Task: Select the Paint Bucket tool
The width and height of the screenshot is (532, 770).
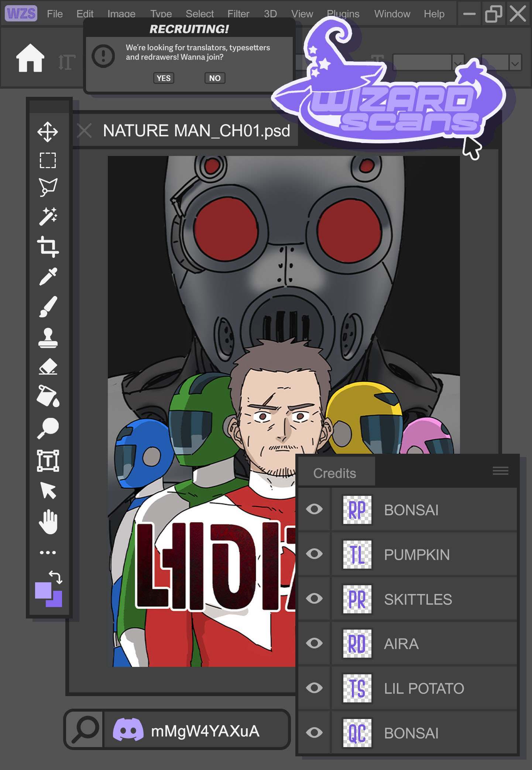Action: click(48, 396)
